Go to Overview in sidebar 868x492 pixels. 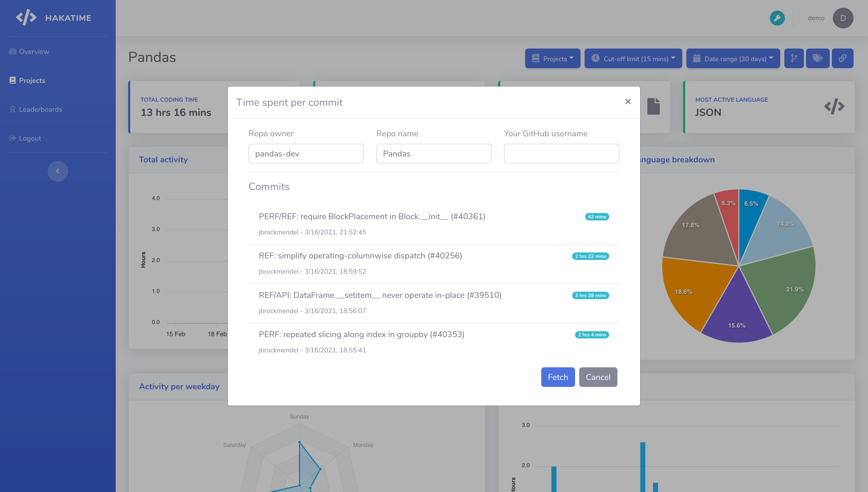(34, 51)
